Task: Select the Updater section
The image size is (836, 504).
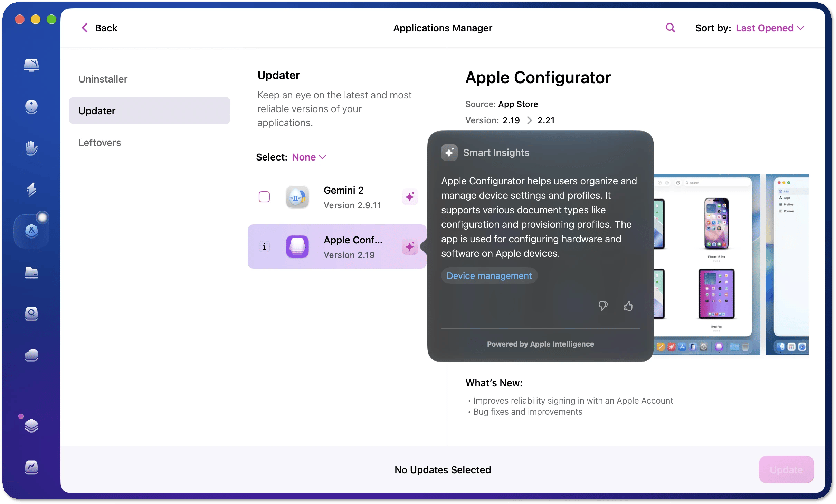Action: tap(150, 110)
